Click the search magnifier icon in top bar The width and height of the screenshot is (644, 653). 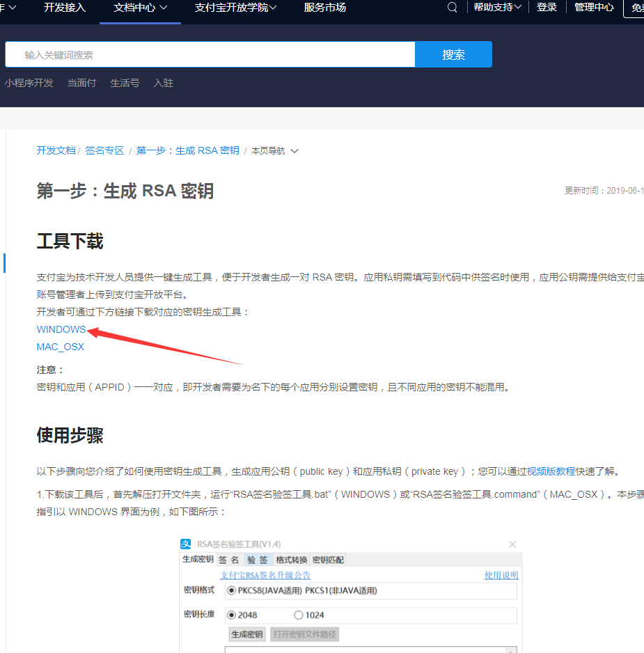[x=453, y=8]
